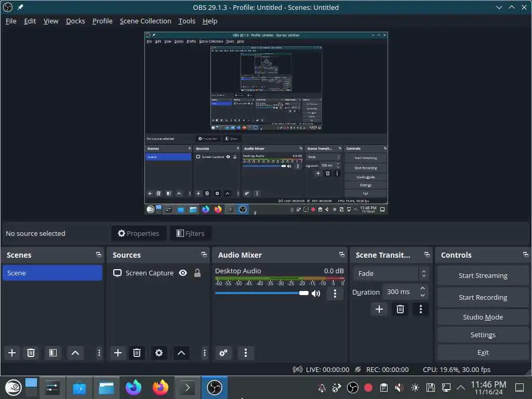The image size is (532, 399).
Task: Open File menu
Action: tap(11, 21)
